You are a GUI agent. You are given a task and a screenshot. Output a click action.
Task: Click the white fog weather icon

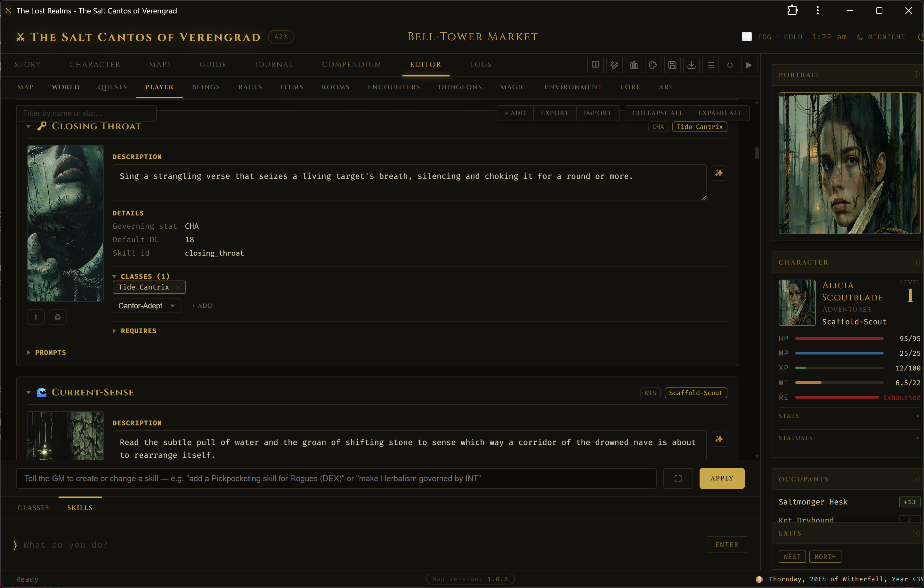[x=747, y=37]
